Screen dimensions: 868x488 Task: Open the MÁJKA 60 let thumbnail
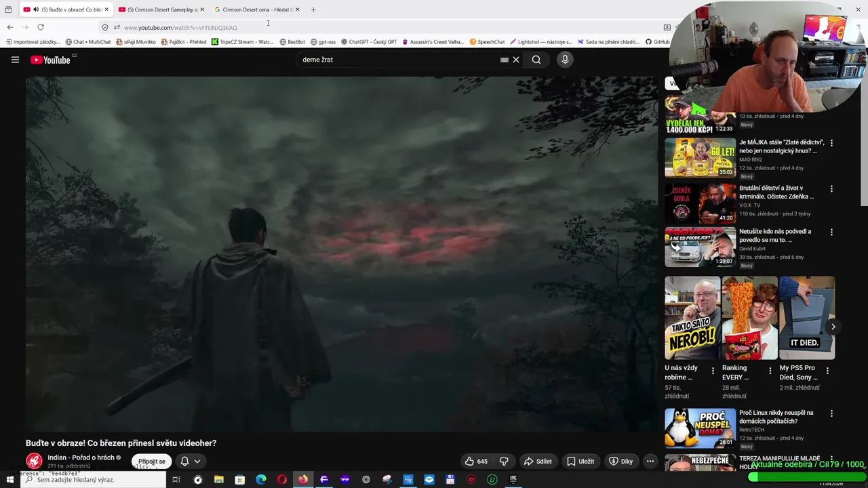click(x=700, y=158)
